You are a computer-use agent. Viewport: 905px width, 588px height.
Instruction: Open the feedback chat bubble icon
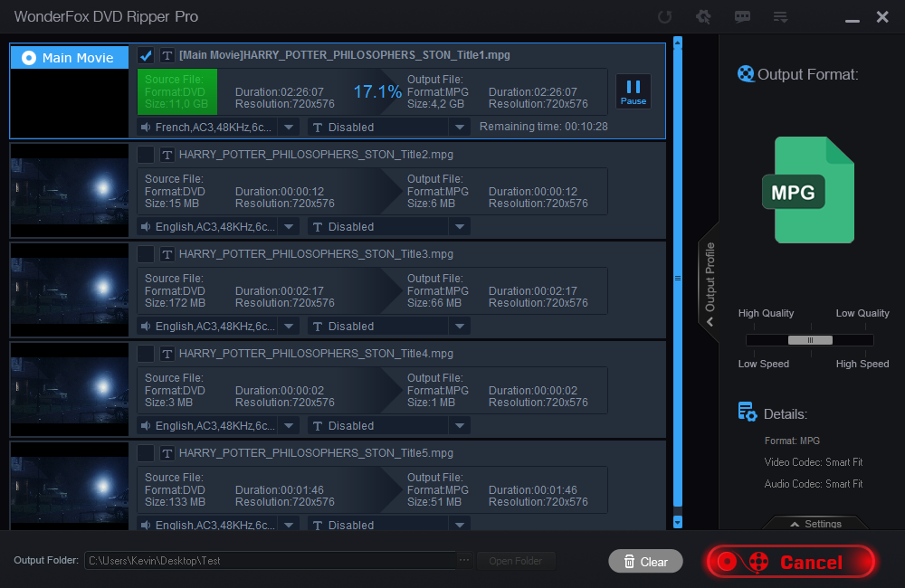pyautogui.click(x=742, y=16)
